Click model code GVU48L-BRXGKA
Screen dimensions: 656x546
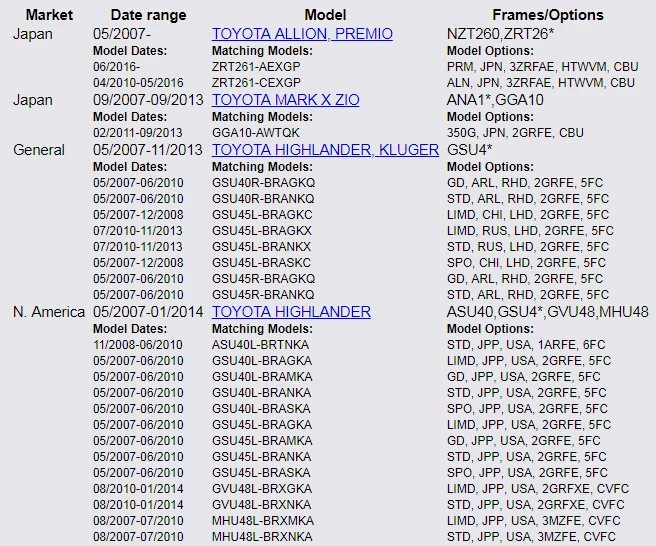pyautogui.click(x=262, y=489)
